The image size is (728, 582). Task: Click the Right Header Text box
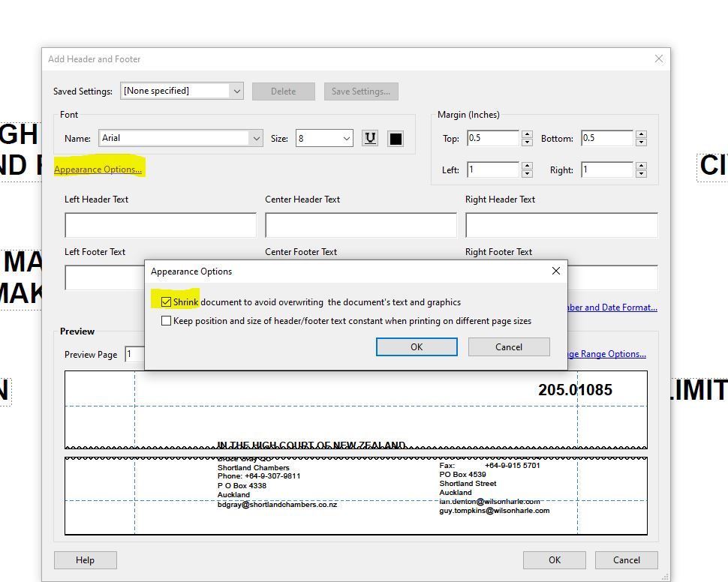pos(561,225)
